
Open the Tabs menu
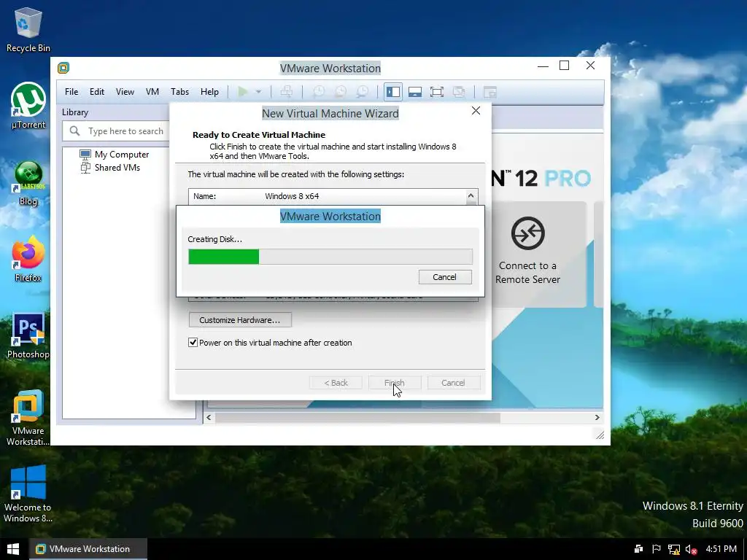coord(179,92)
